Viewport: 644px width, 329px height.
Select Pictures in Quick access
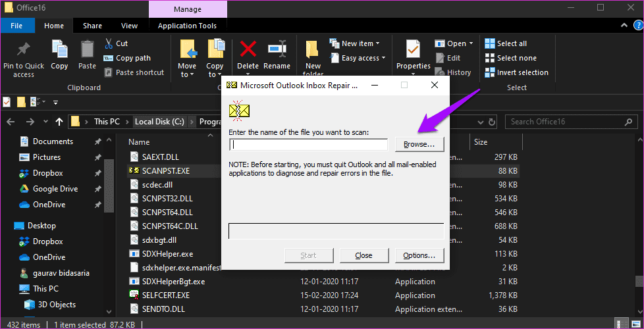pyautogui.click(x=46, y=157)
